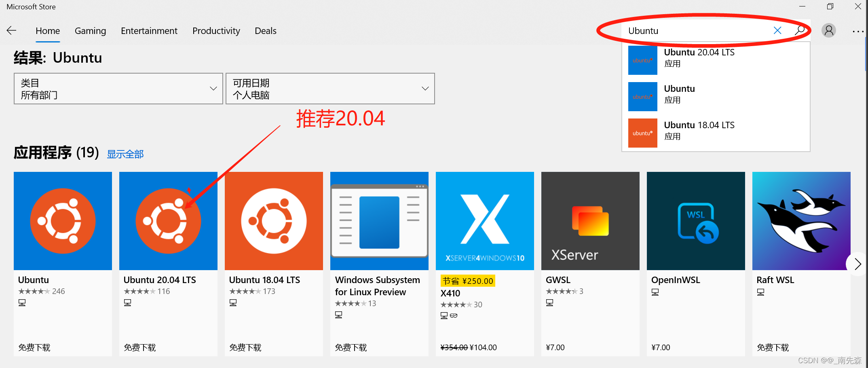Click Ubuntu 20.04 LTS title in results
This screenshot has height=368, width=868.
pyautogui.click(x=160, y=280)
